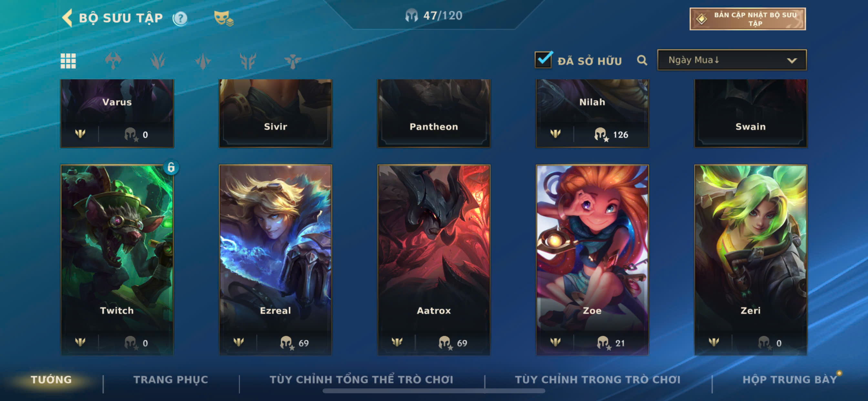Switch to the TRANG PHỤC tab
This screenshot has height=401, width=868.
tap(171, 379)
